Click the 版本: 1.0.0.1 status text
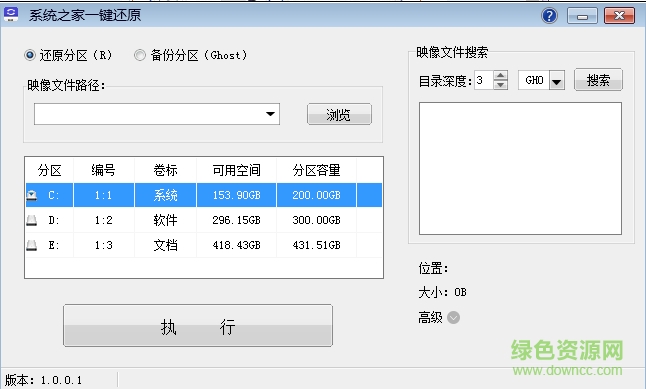 (x=43, y=380)
